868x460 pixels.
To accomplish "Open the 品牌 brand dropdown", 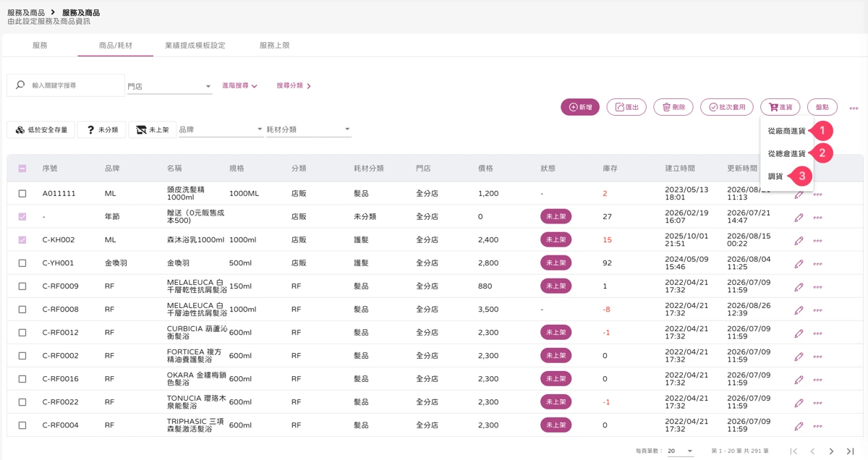I will coord(221,129).
